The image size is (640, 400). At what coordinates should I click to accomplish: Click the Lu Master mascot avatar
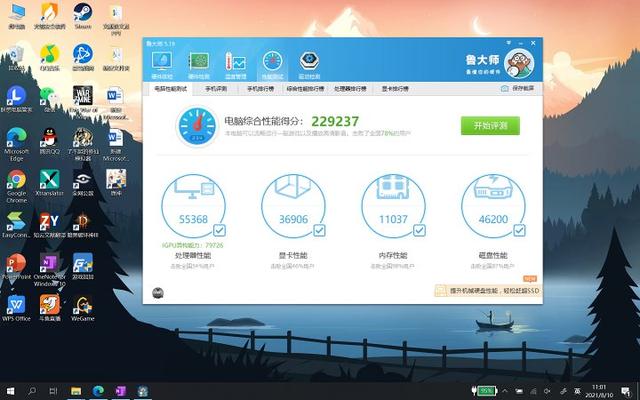519,63
